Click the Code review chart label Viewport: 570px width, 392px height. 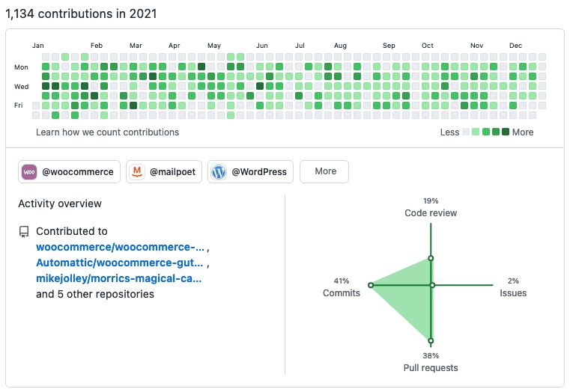coord(431,213)
